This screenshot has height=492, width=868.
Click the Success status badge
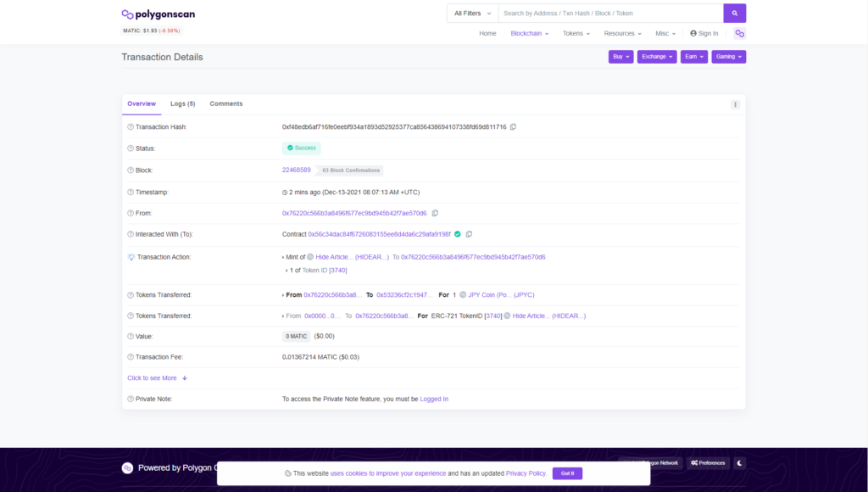tap(302, 148)
